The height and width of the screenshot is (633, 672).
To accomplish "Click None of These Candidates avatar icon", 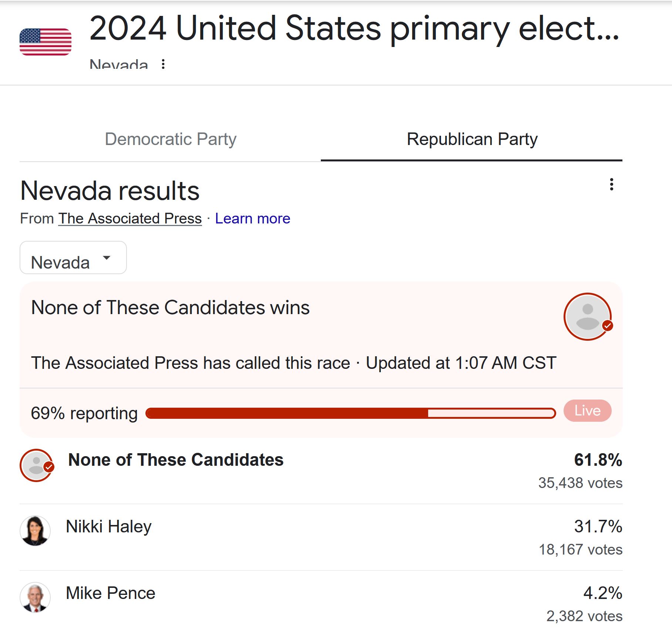I will coord(37,465).
